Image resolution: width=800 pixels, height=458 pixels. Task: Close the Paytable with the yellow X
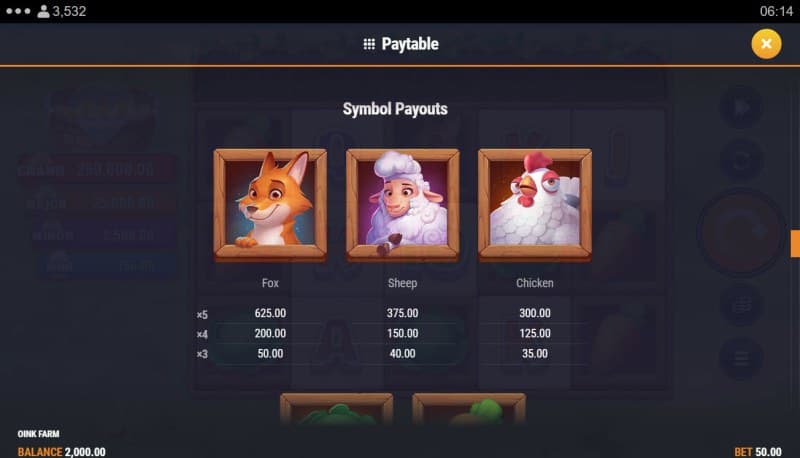766,44
